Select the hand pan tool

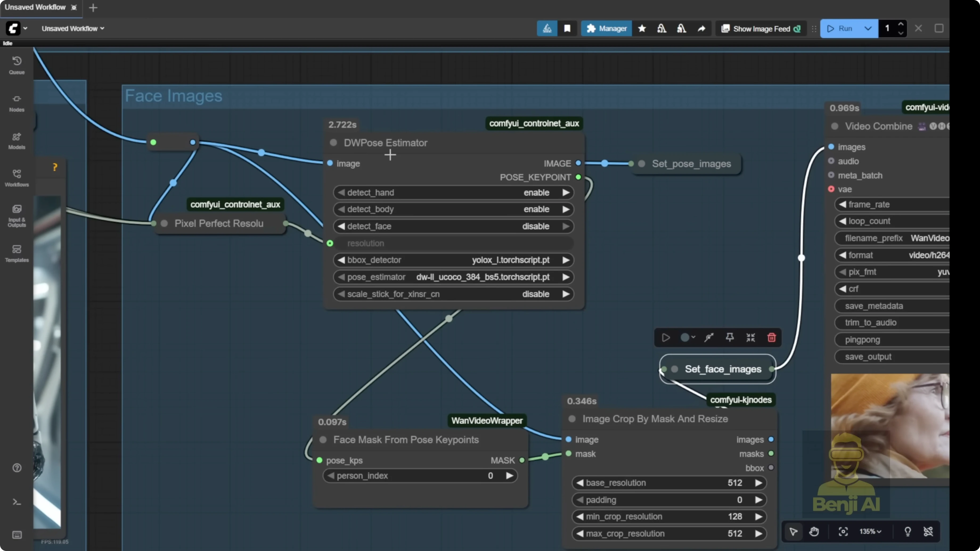(x=815, y=531)
